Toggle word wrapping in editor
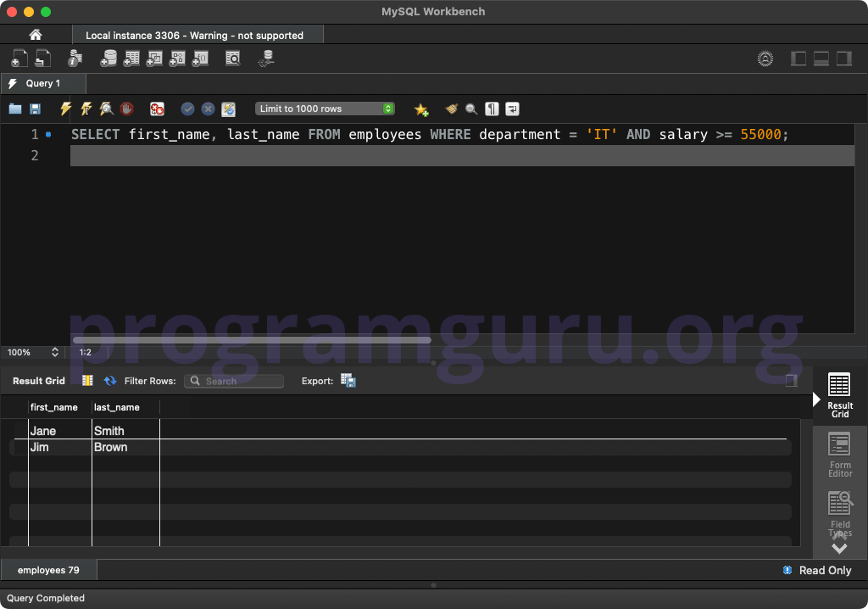868x609 pixels. (512, 109)
